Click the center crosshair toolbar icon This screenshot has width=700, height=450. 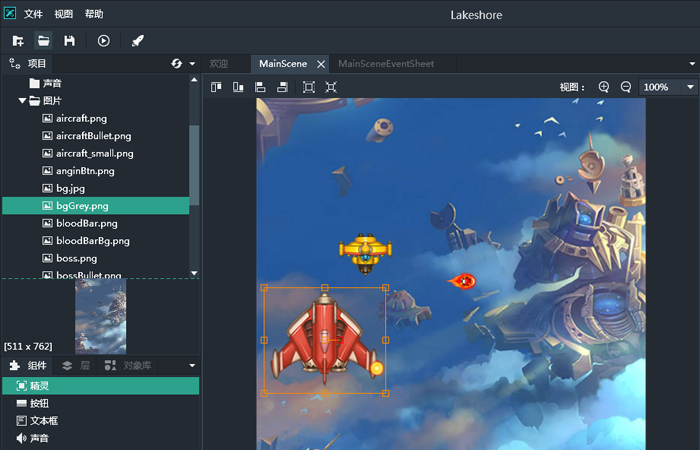(331, 87)
